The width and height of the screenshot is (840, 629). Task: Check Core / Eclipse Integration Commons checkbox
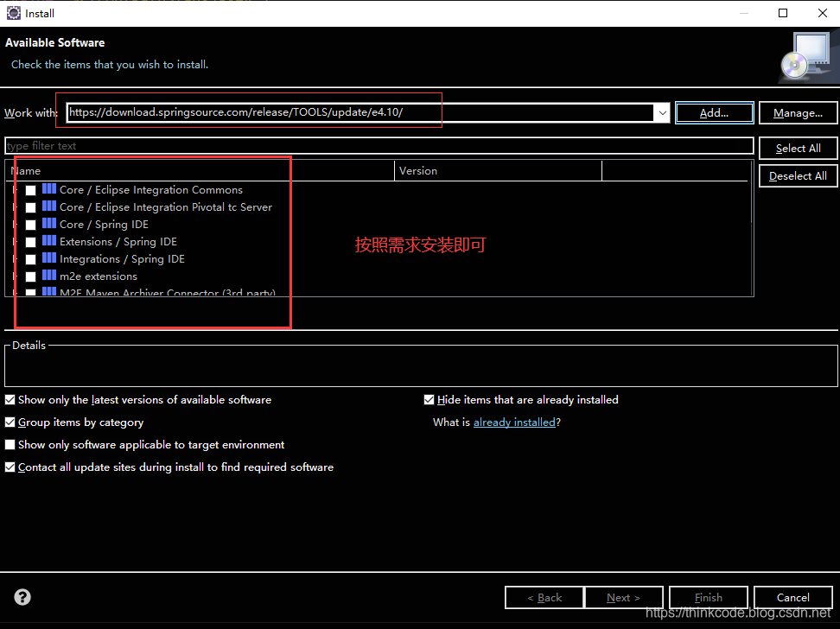click(x=30, y=190)
